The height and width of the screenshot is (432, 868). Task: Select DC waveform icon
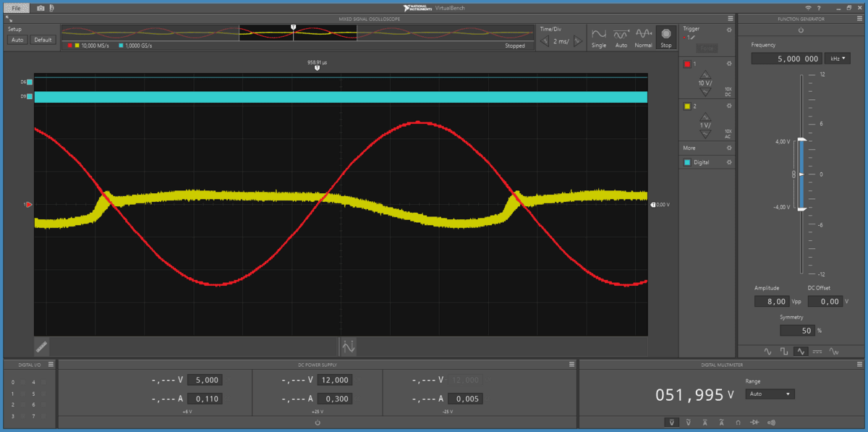pyautogui.click(x=817, y=352)
